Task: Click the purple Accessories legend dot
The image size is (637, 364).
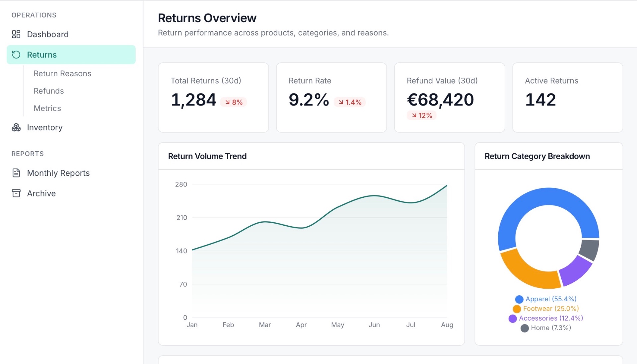Action: click(513, 319)
